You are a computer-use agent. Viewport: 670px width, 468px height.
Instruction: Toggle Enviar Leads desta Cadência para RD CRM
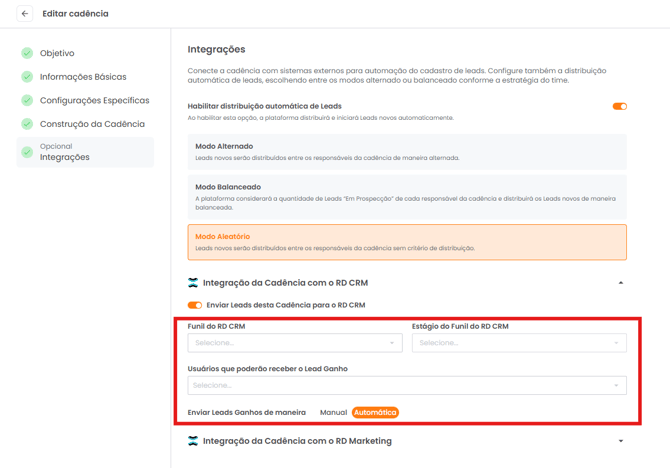(x=195, y=305)
